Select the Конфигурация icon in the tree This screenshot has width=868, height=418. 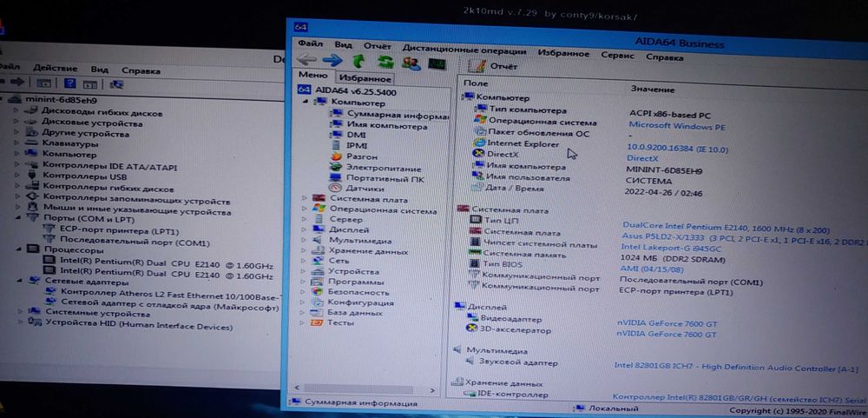[317, 302]
